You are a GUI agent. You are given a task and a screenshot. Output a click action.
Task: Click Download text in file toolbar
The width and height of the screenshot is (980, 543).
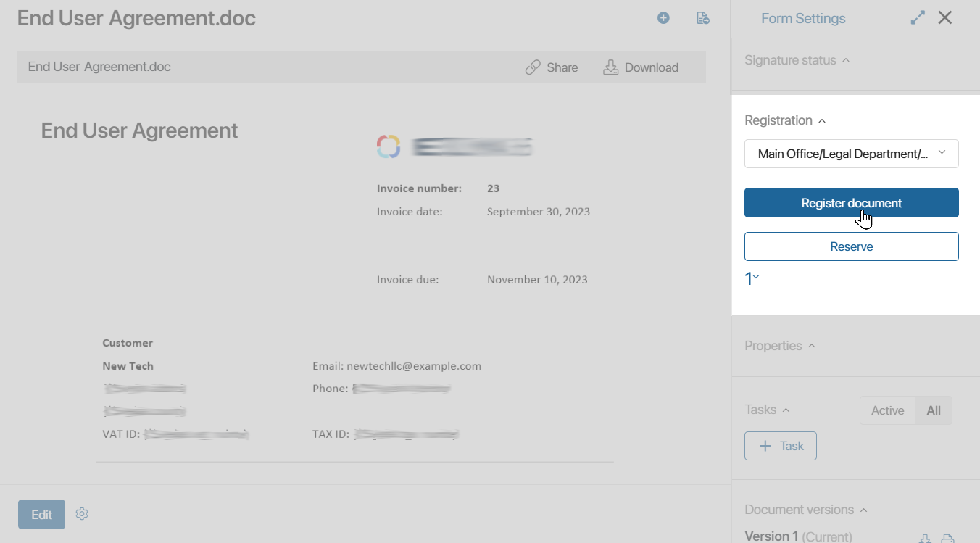[652, 67]
